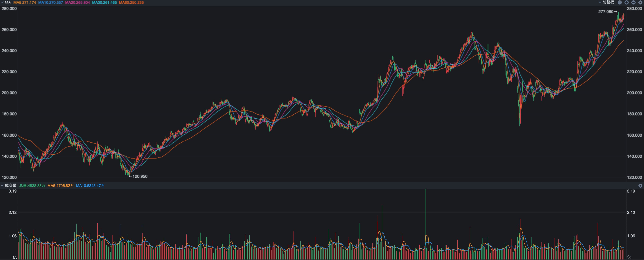Open volume panel settings gear
Viewport: 644px width, 260px height.
pos(640,186)
